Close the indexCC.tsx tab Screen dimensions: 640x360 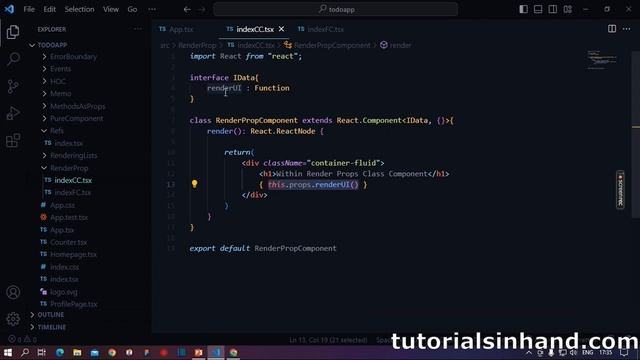click(281, 29)
